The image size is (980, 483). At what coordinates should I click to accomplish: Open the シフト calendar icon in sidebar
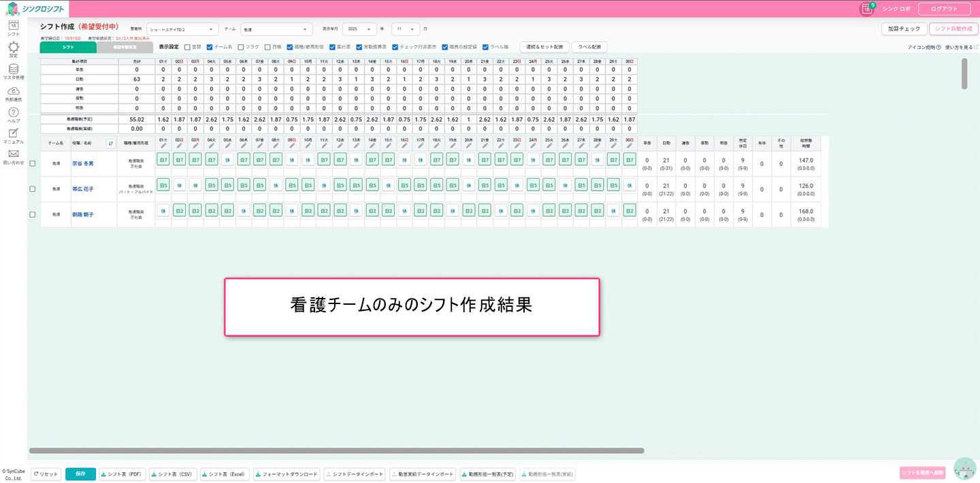(13, 27)
